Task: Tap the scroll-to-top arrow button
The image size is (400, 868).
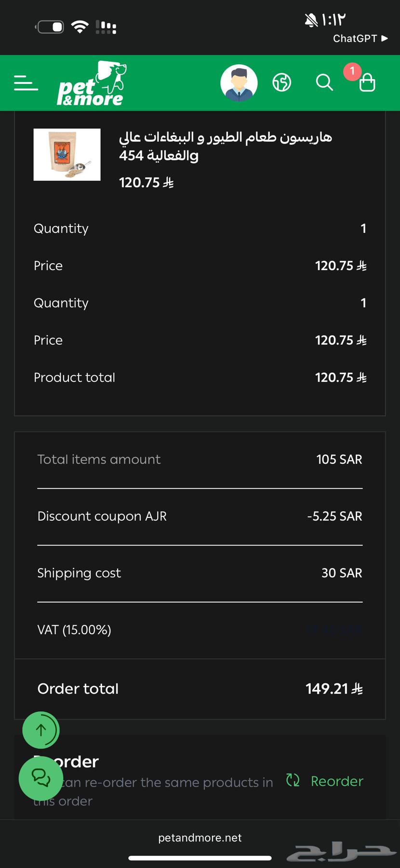Action: click(x=41, y=730)
